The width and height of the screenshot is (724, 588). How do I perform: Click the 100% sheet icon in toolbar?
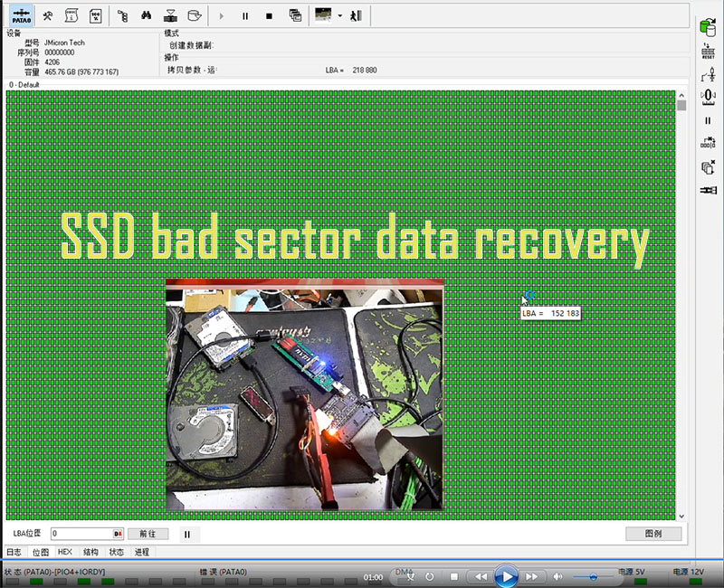[96, 16]
